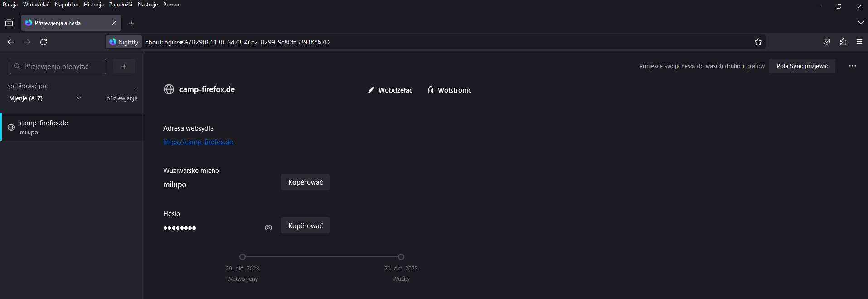Click the back navigation arrow
Viewport: 868px width, 299px height.
click(11, 42)
